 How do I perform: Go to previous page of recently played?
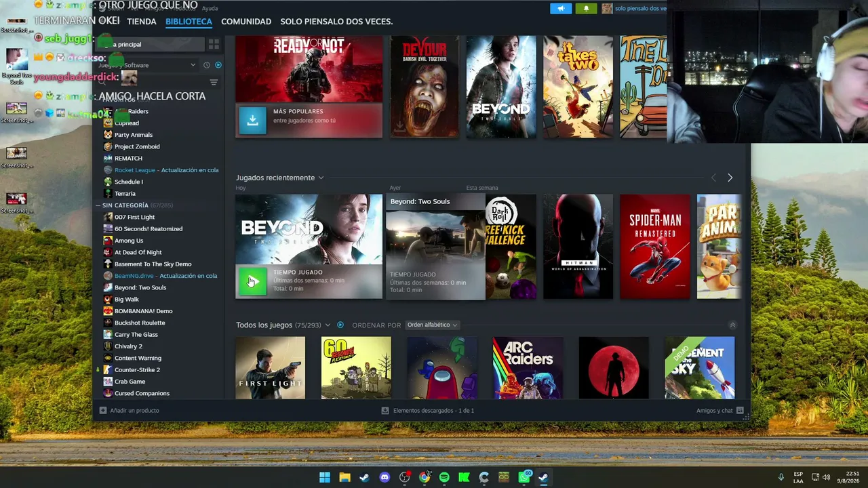click(713, 178)
